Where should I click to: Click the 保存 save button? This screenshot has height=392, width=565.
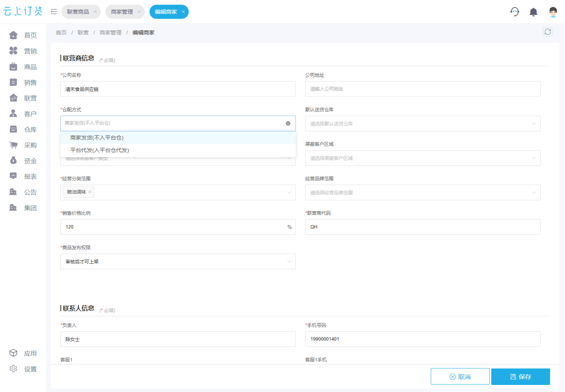pyautogui.click(x=521, y=377)
